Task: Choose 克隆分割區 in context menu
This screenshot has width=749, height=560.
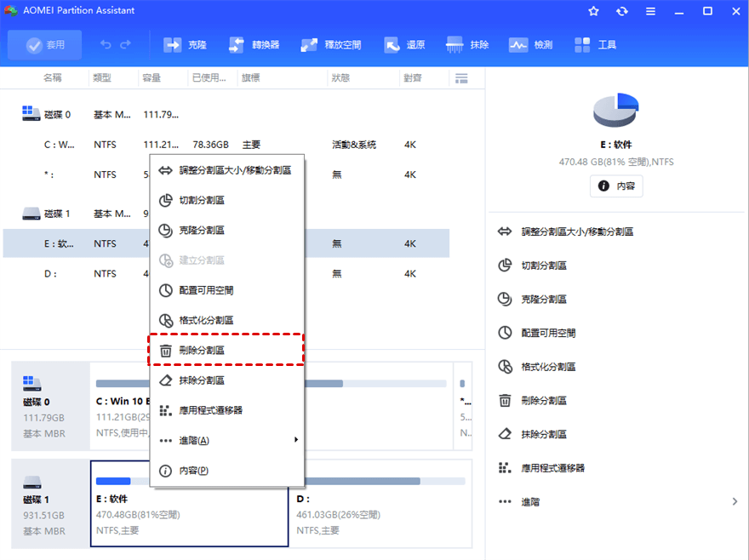Action: tap(227, 231)
